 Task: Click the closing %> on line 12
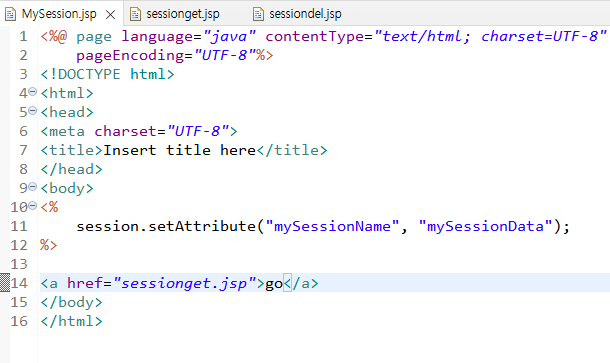(49, 245)
